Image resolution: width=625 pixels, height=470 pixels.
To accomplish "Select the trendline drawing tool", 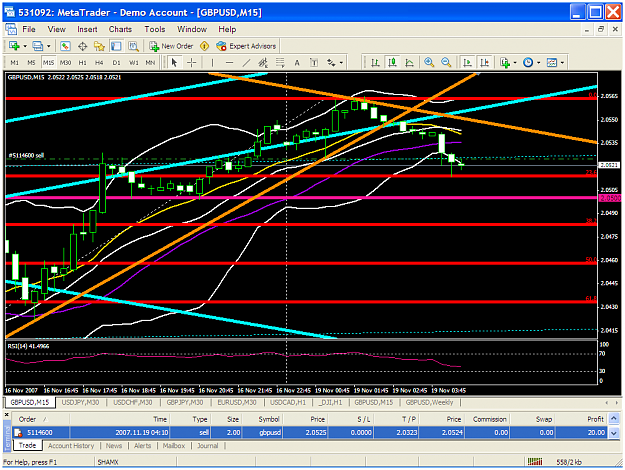I will [246, 63].
